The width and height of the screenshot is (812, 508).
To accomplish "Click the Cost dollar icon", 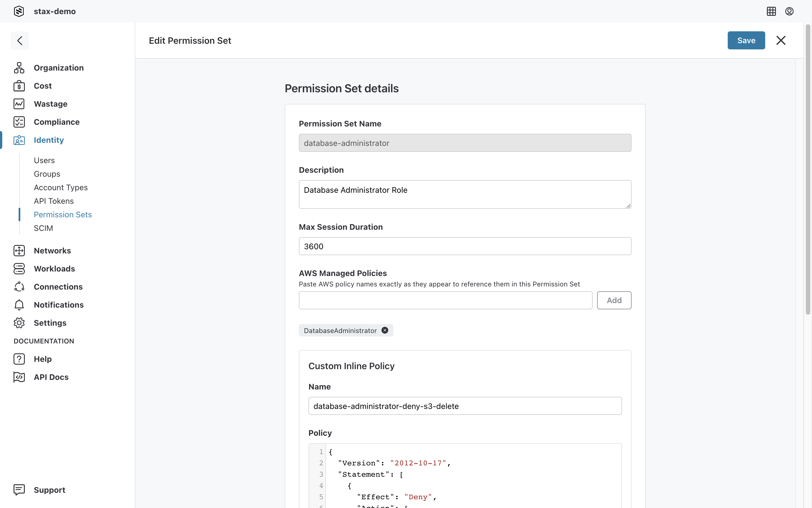I will tap(19, 86).
